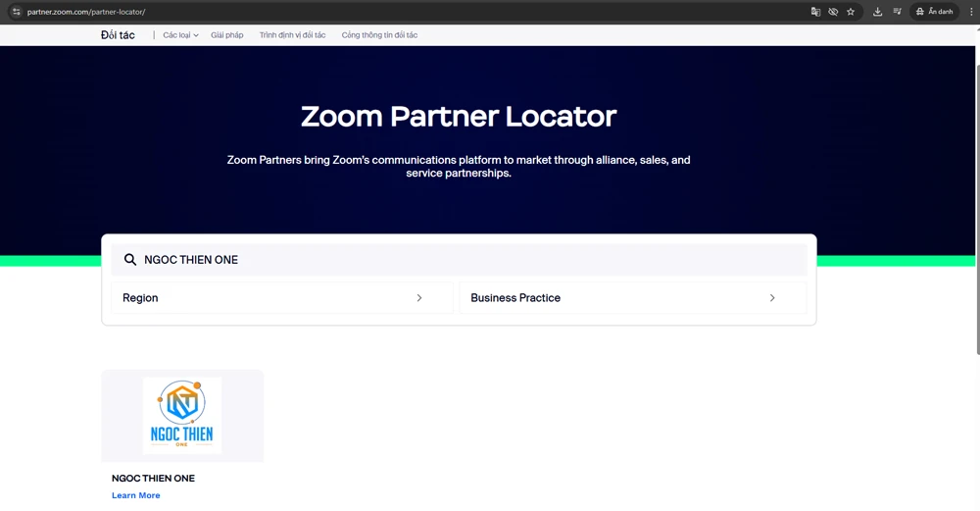Click the NGOC THIEN ONE partner name

(153, 478)
